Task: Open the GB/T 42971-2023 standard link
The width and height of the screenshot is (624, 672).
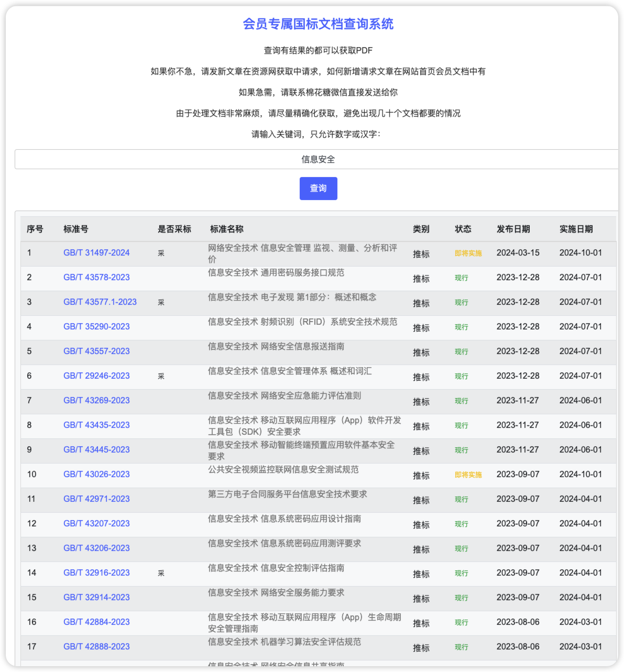Action: point(96,499)
